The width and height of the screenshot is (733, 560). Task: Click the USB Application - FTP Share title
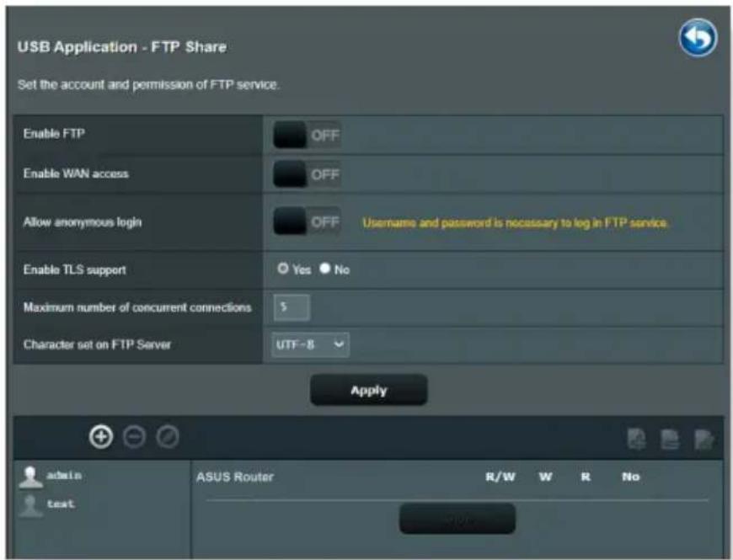click(121, 46)
